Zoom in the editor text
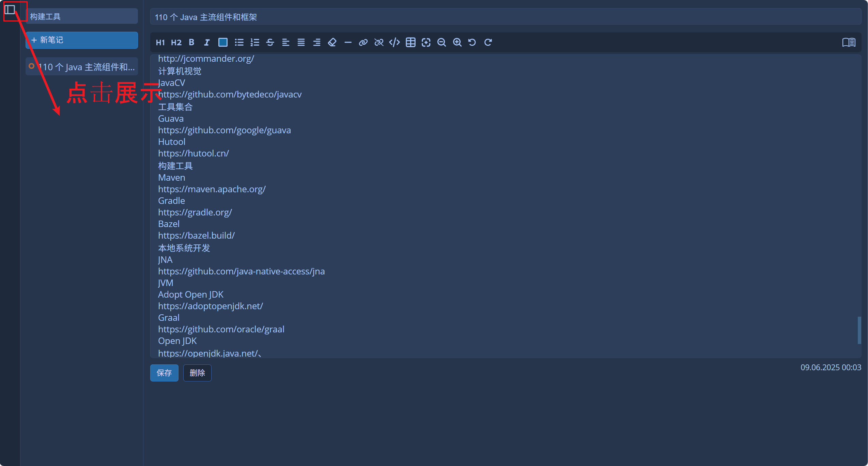Viewport: 868px width, 466px height. [x=457, y=42]
